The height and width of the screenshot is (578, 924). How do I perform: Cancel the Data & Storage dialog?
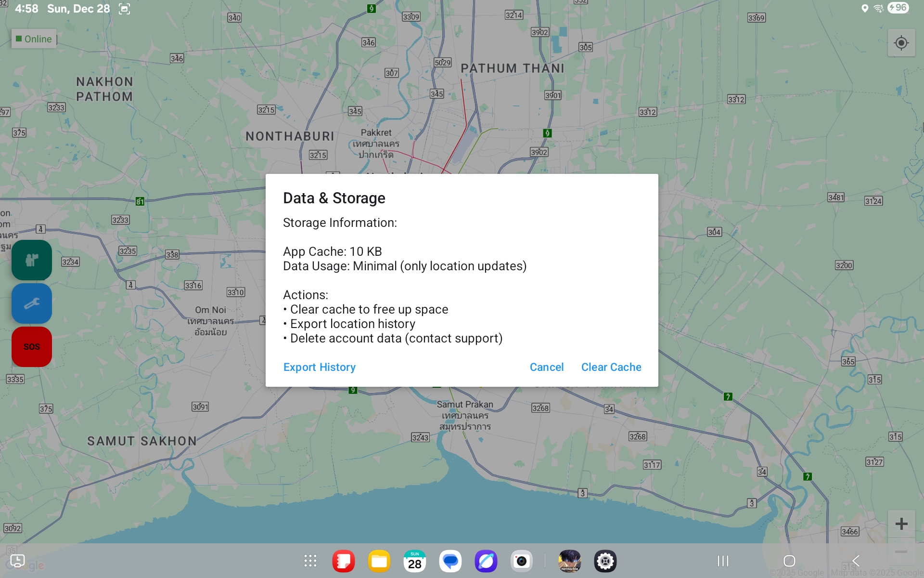coord(546,367)
